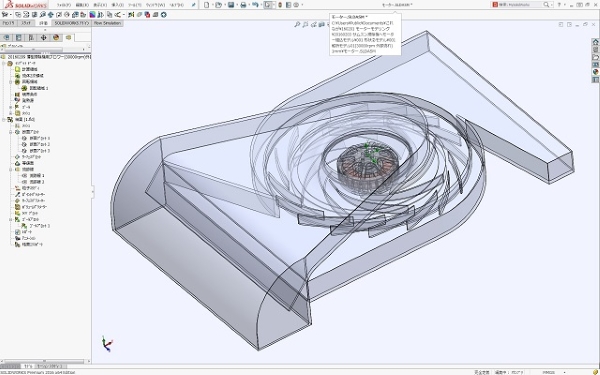Click the zoom-to-fit magnifier above the viewport

coord(297,24)
